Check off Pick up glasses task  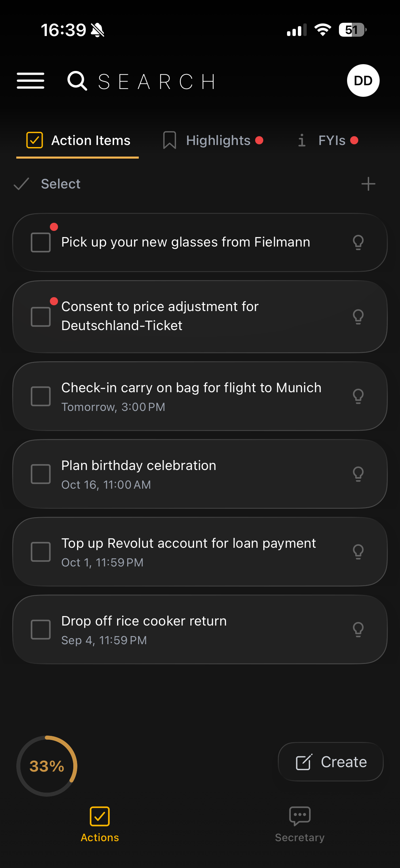41,242
